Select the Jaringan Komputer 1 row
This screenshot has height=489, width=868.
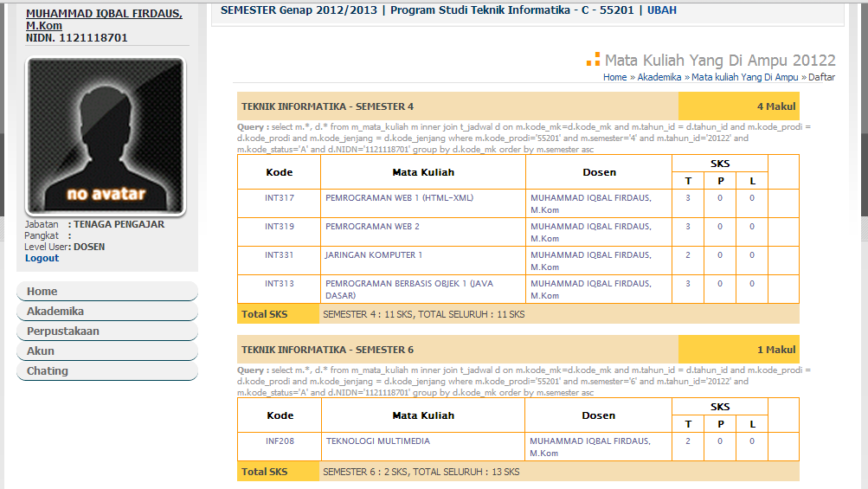(374, 255)
